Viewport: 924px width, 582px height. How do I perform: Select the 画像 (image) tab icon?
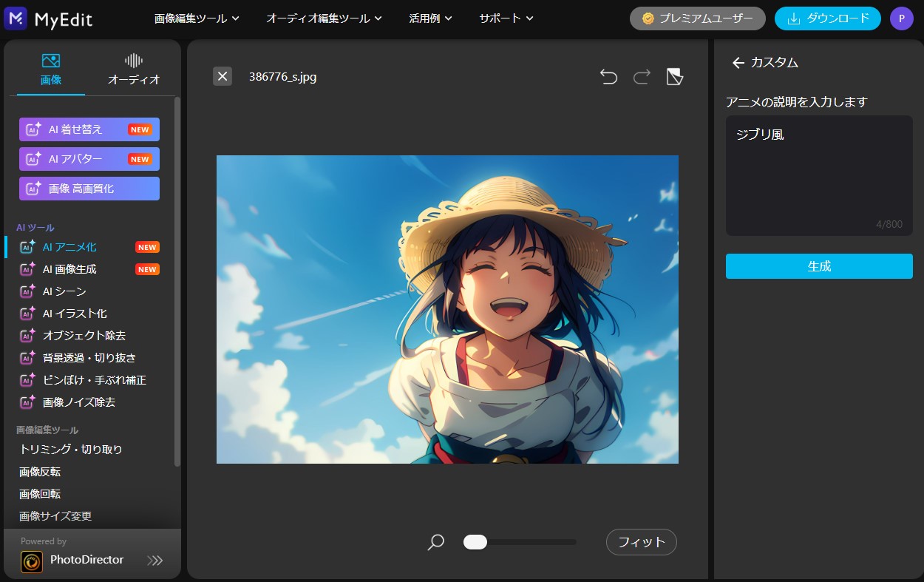pos(51,61)
